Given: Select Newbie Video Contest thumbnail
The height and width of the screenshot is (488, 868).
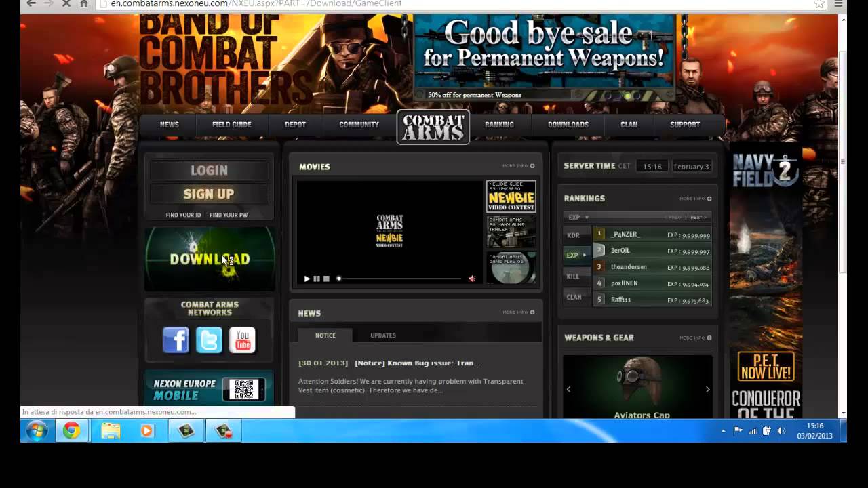Looking at the screenshot, I should (511, 197).
